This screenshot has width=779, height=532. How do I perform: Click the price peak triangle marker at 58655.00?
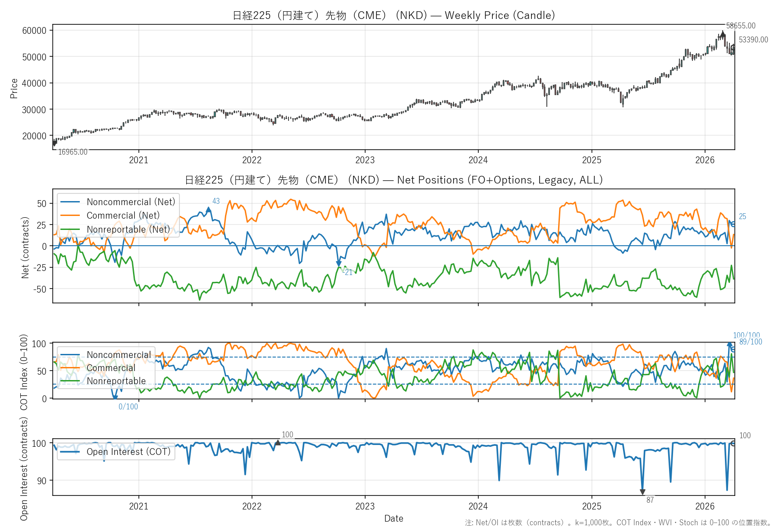point(723,33)
